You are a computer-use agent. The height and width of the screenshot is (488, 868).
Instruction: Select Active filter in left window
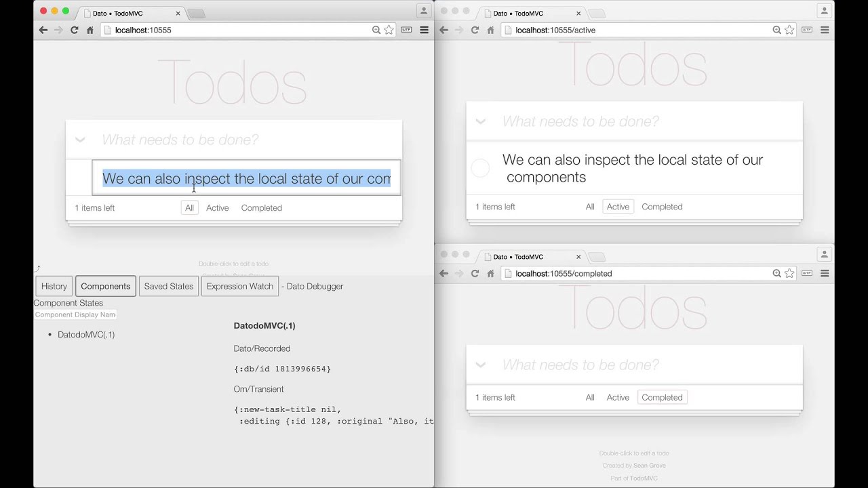point(218,208)
